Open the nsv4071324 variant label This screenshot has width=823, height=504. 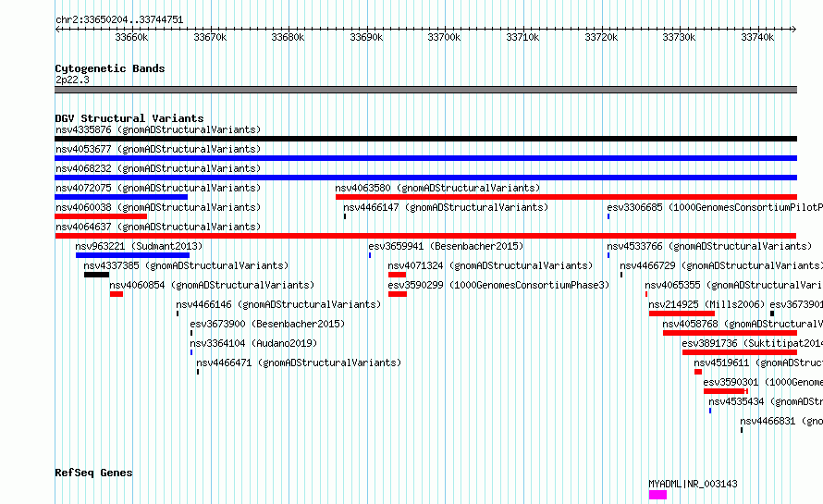490,265
